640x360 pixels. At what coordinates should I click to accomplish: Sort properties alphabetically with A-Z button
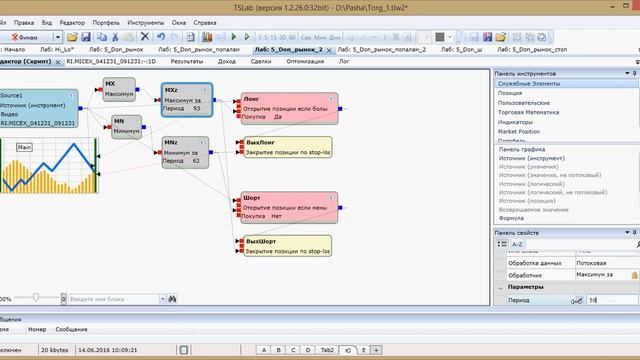point(517,244)
